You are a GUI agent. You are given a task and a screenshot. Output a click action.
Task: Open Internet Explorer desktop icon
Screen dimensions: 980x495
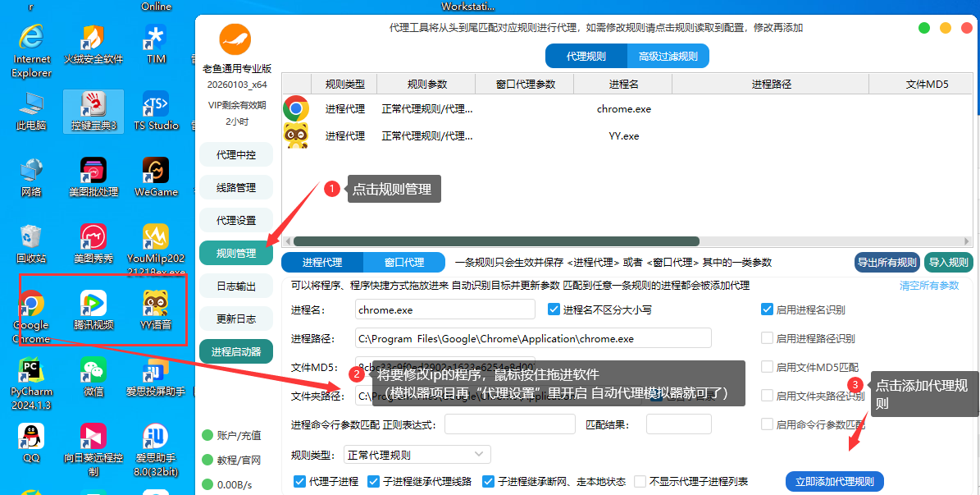(31, 52)
